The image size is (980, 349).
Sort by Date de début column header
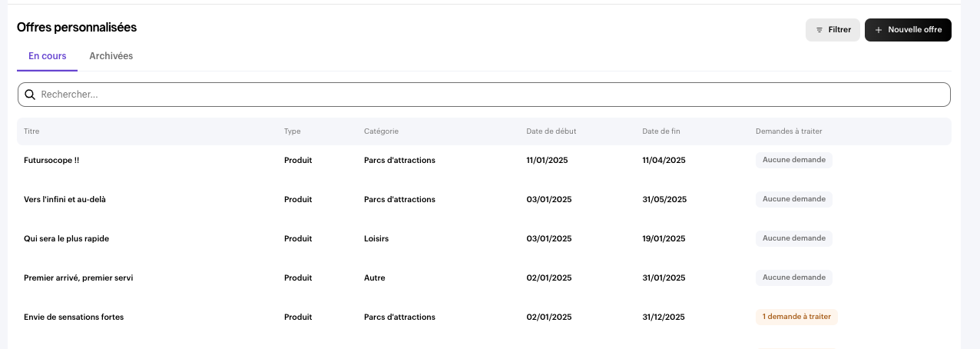[x=551, y=131]
